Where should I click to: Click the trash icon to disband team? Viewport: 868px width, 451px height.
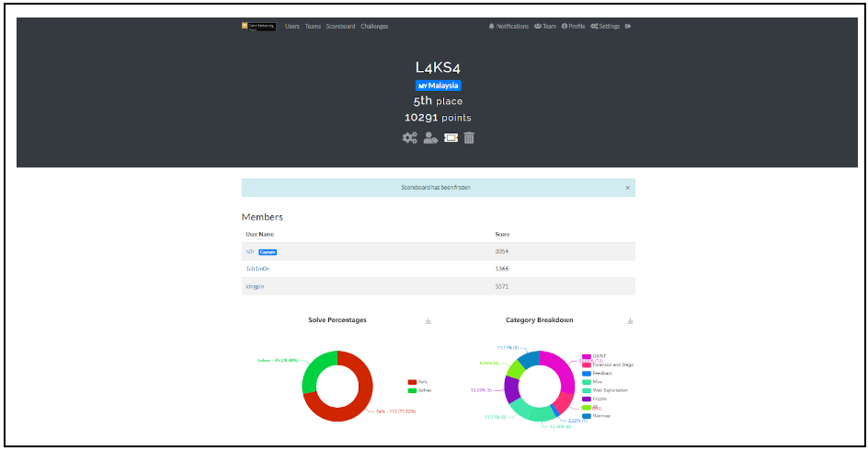(x=469, y=138)
